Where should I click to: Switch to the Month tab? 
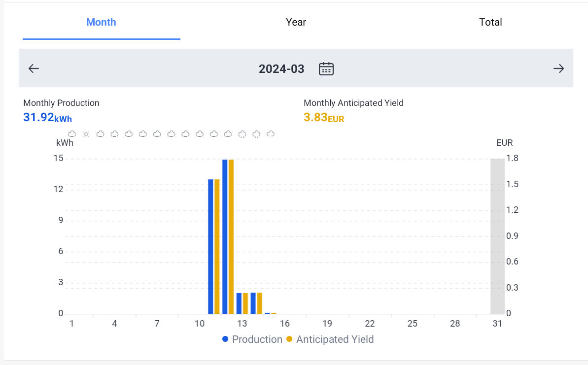101,22
